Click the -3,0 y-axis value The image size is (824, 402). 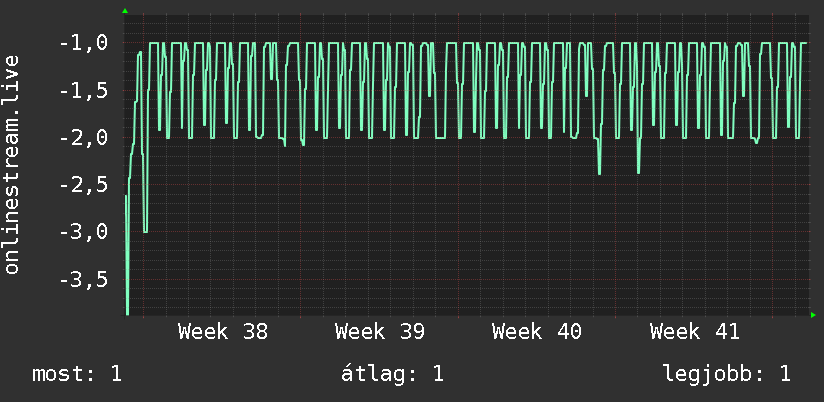[x=84, y=231]
